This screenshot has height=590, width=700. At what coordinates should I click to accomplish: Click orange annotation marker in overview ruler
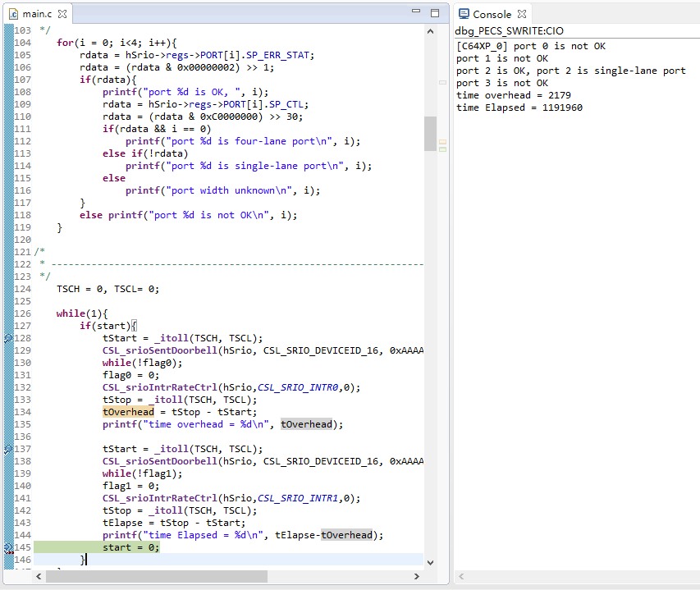[x=442, y=142]
